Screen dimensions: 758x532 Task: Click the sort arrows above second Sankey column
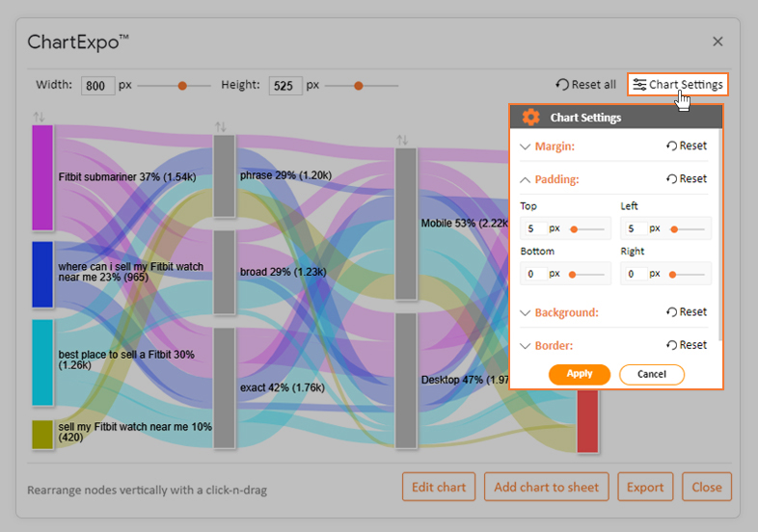tap(221, 126)
